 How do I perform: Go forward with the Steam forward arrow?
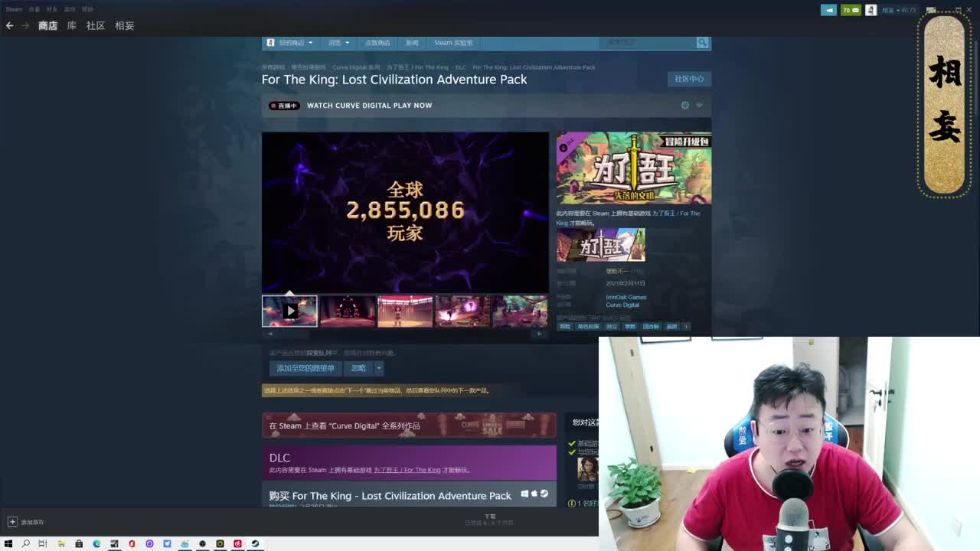(x=24, y=25)
